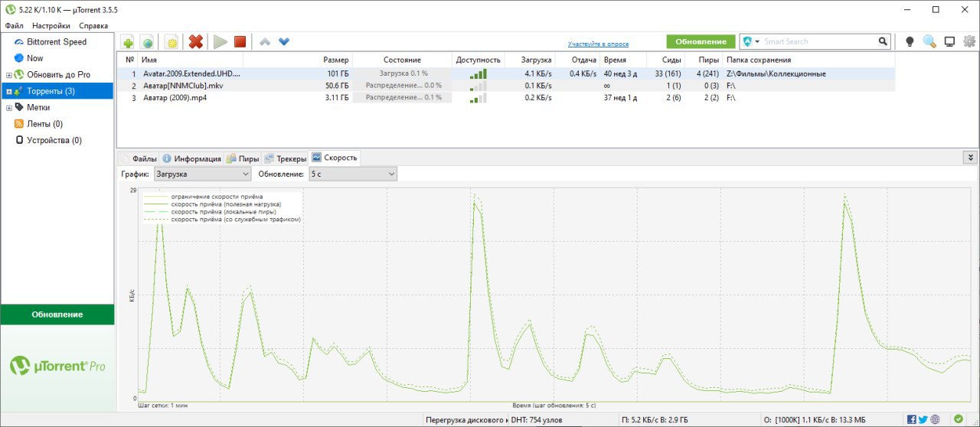
Task: Switch to the Файлы tab
Action: [138, 158]
